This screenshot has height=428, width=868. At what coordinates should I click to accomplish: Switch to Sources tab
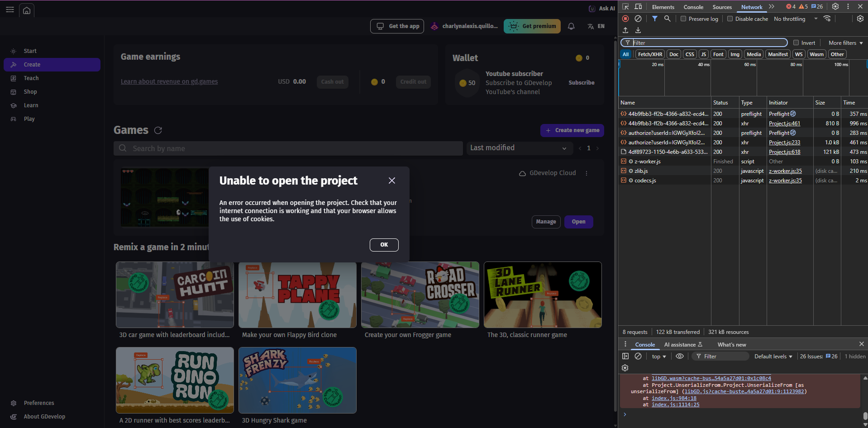tap(722, 7)
